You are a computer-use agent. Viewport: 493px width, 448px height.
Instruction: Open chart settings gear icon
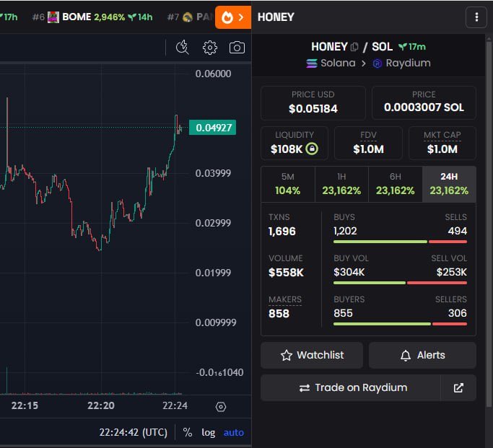210,48
